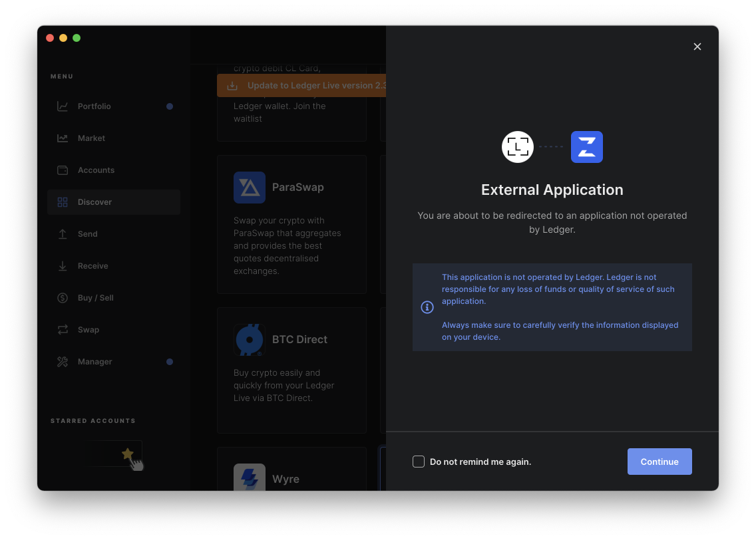Click the Accounts wallet icon

coord(62,170)
